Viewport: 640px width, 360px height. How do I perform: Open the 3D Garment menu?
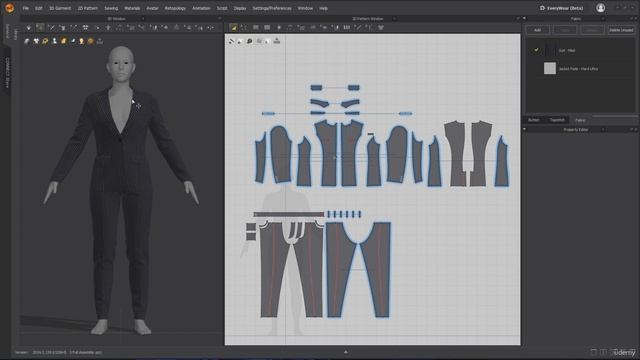coord(60,8)
